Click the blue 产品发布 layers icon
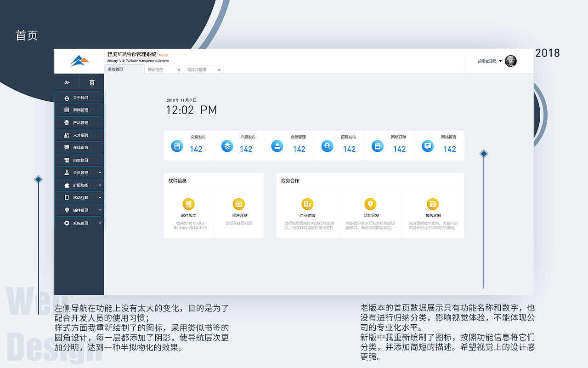The width and height of the screenshot is (588, 368). coord(227,146)
